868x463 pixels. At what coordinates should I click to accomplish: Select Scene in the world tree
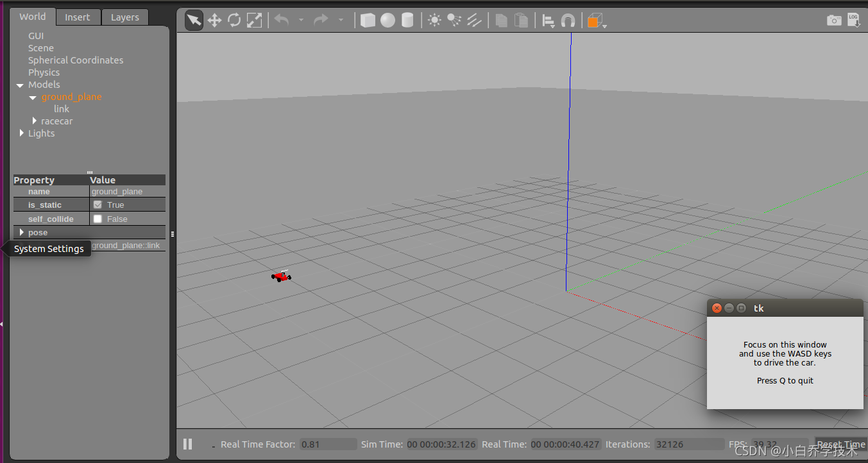(x=41, y=48)
